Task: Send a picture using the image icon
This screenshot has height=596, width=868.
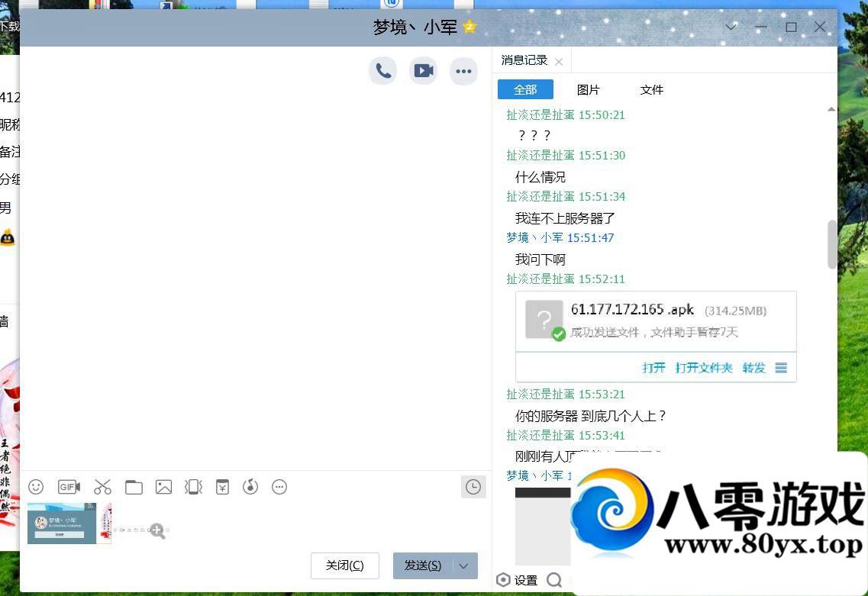Action: (163, 486)
